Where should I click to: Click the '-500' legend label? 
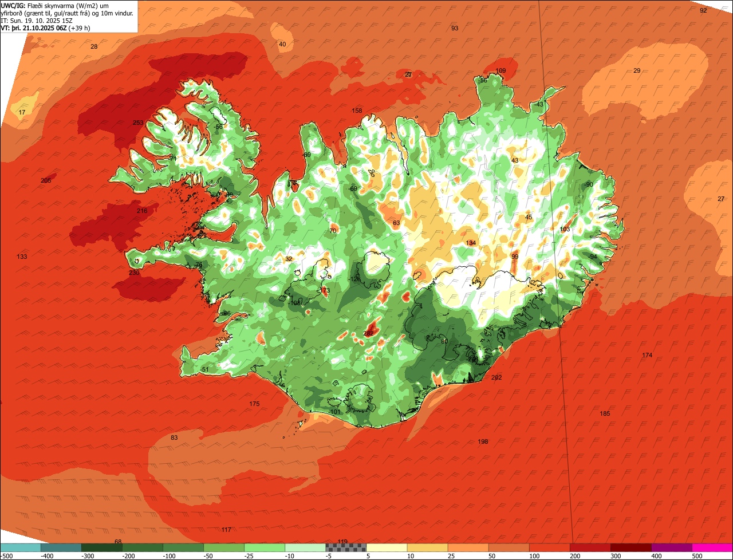coord(6,555)
